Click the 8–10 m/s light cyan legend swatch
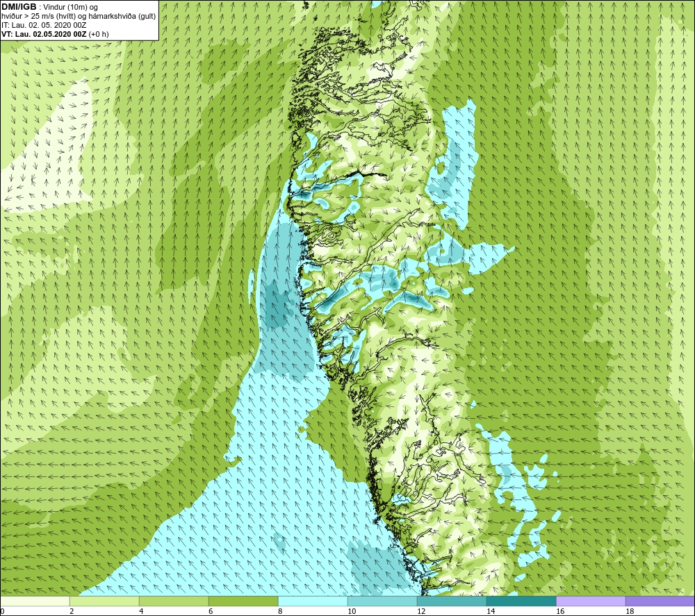The height and width of the screenshot is (616, 695). [x=313, y=601]
